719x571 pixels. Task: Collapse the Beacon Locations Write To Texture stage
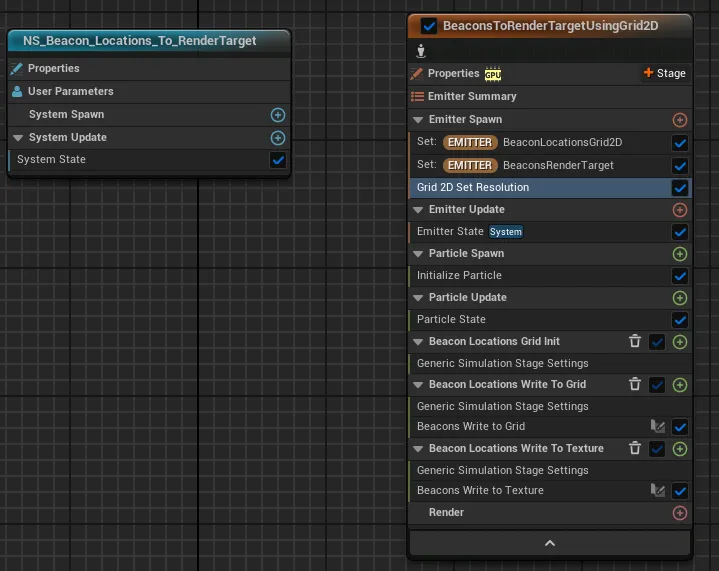[418, 449]
